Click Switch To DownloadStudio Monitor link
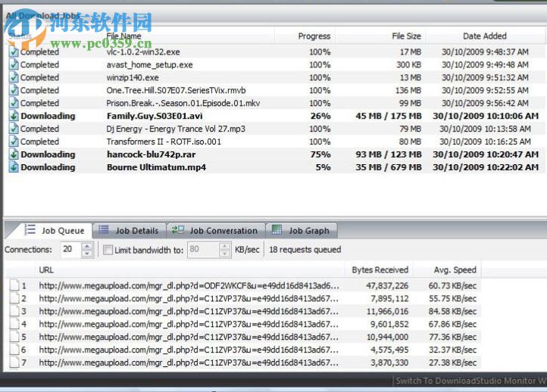 pos(471,381)
